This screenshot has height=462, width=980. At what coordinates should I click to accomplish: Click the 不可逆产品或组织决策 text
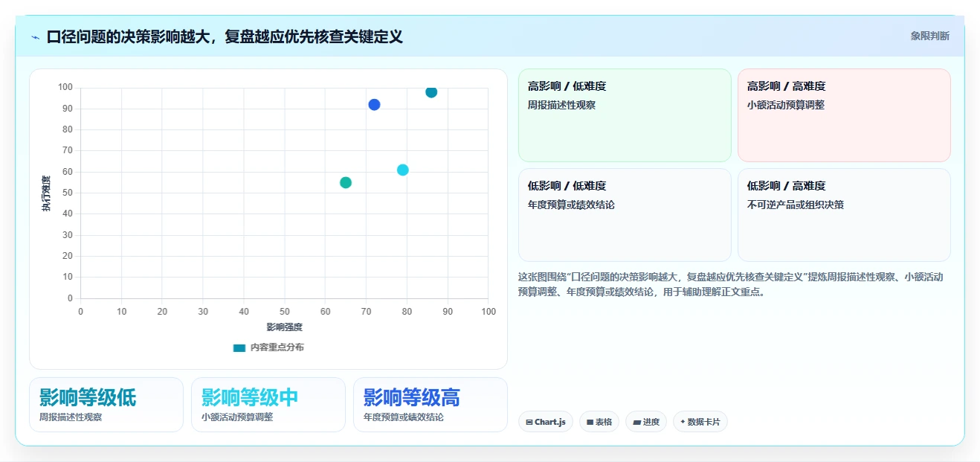[x=796, y=205]
